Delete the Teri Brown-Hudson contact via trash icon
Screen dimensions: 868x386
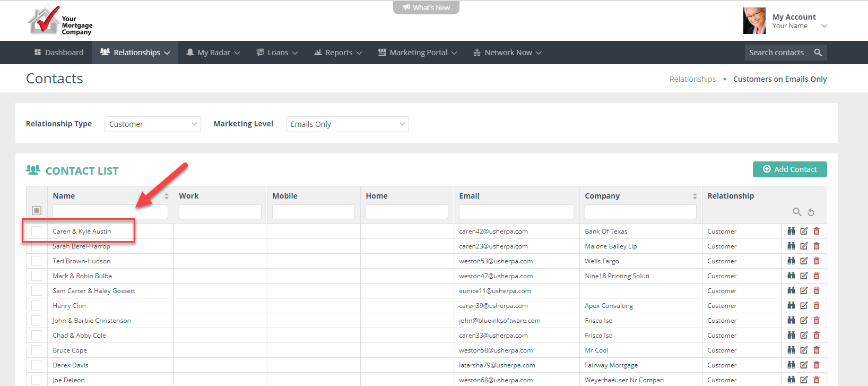(x=817, y=261)
